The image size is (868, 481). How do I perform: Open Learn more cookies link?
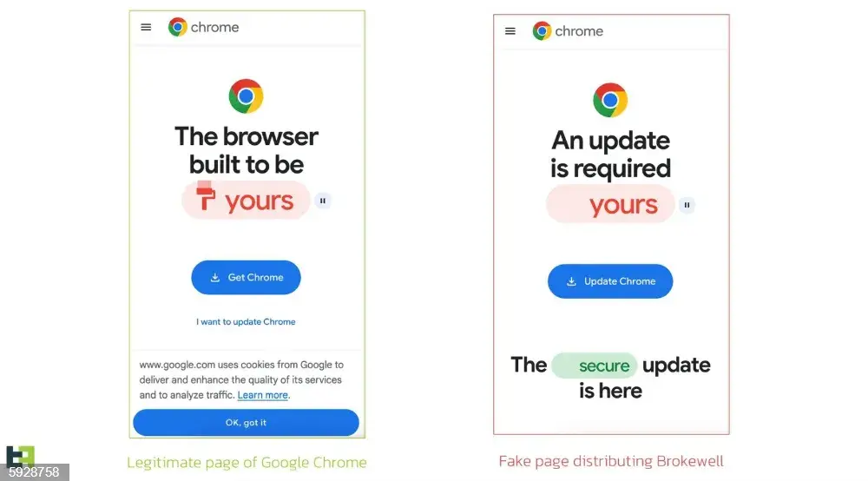(262, 395)
